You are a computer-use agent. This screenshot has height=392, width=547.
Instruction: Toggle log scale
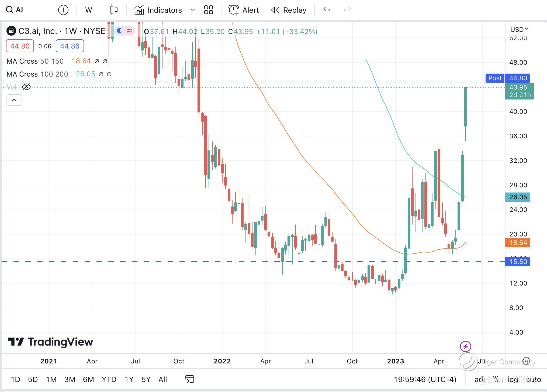click(513, 380)
